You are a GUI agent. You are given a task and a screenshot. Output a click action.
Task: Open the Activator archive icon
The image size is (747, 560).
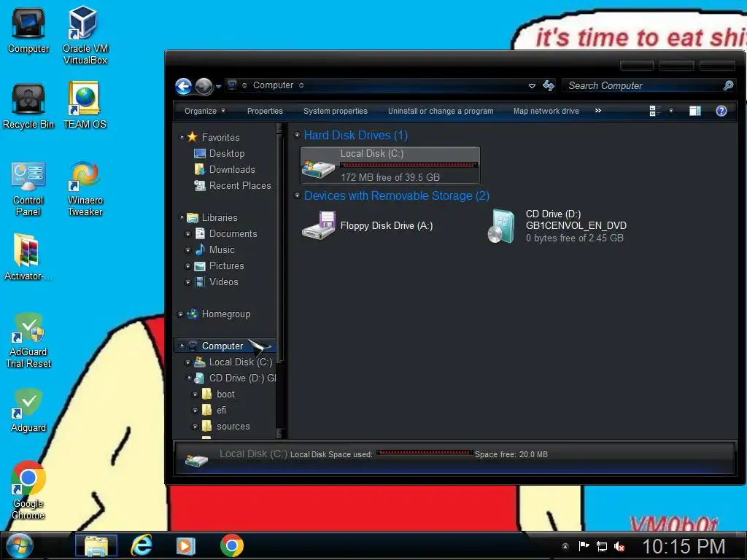click(x=27, y=257)
